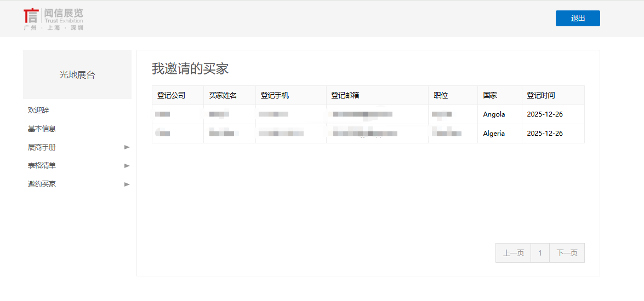Select 展商手册 in the sidebar
The image size is (644, 301).
click(x=42, y=147)
